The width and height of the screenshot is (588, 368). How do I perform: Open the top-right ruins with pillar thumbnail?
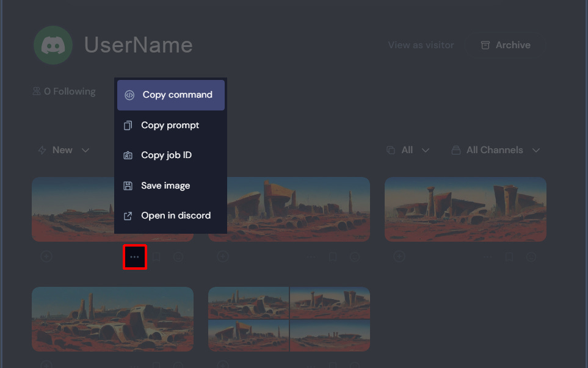(x=465, y=209)
